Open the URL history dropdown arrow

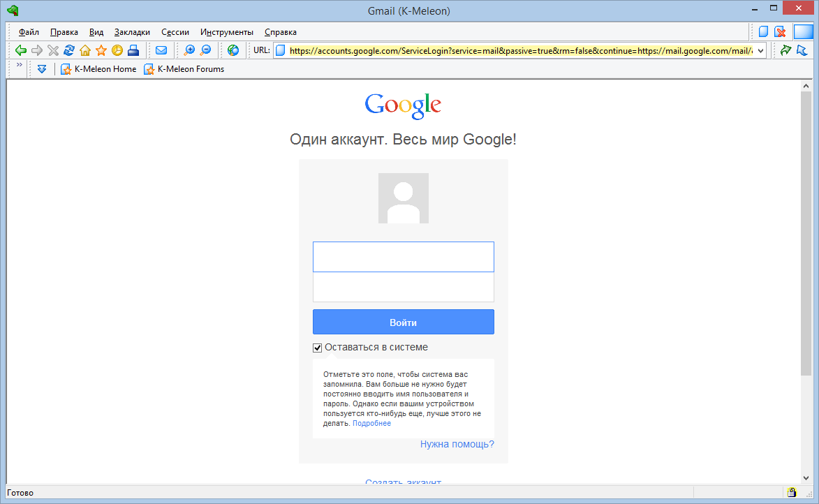(760, 51)
